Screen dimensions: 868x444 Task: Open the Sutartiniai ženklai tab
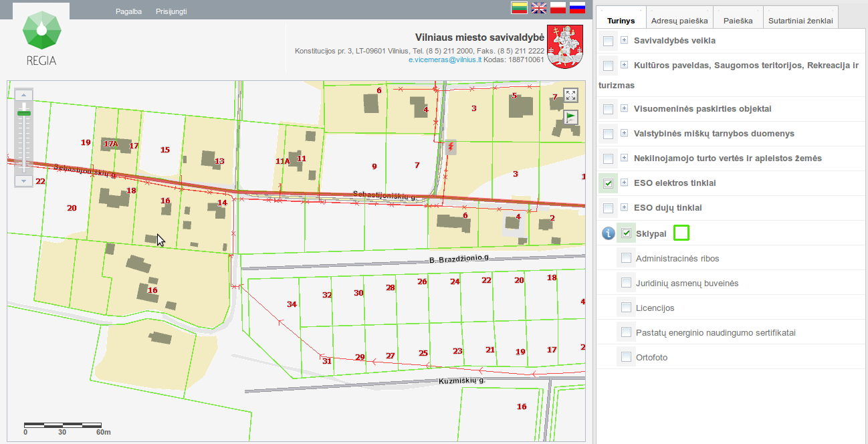click(800, 19)
